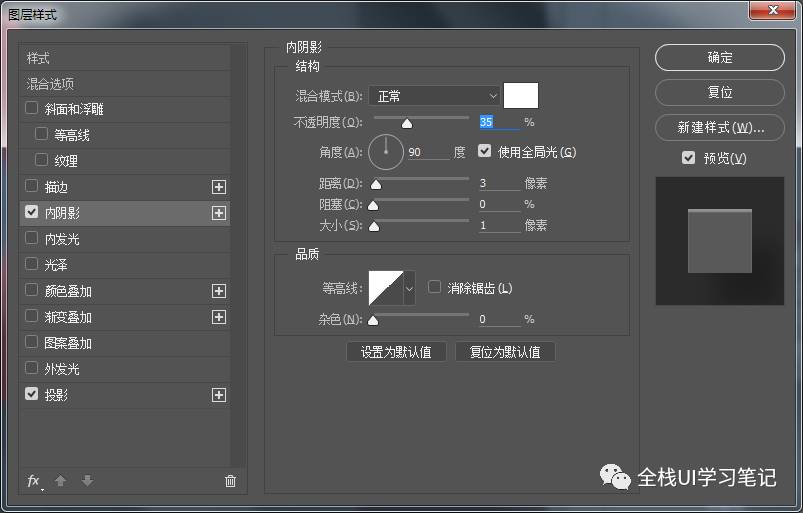The image size is (803, 513).
Task: Enable the 渐变叠加 checkbox
Action: [x=32, y=316]
